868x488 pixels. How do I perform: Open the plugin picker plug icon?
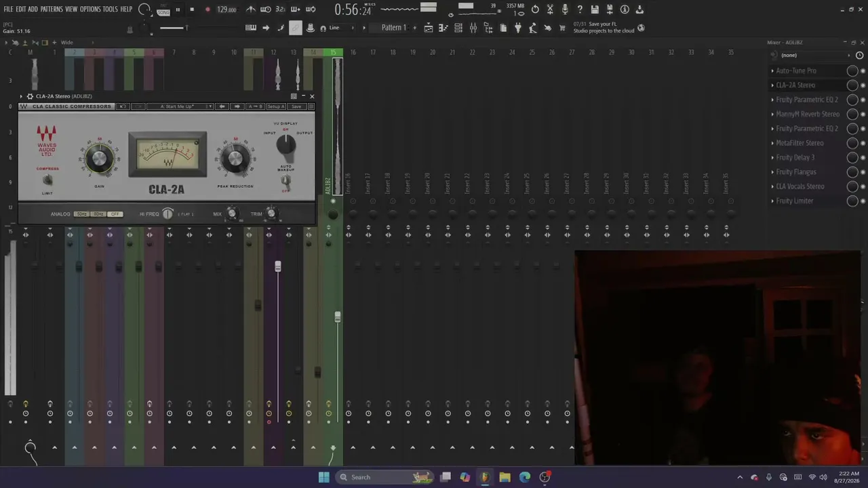(x=518, y=28)
